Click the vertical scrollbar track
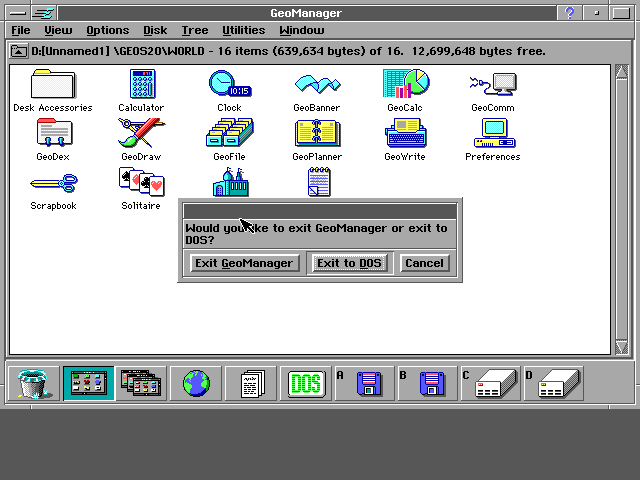This screenshot has height=480, width=640. [x=621, y=209]
